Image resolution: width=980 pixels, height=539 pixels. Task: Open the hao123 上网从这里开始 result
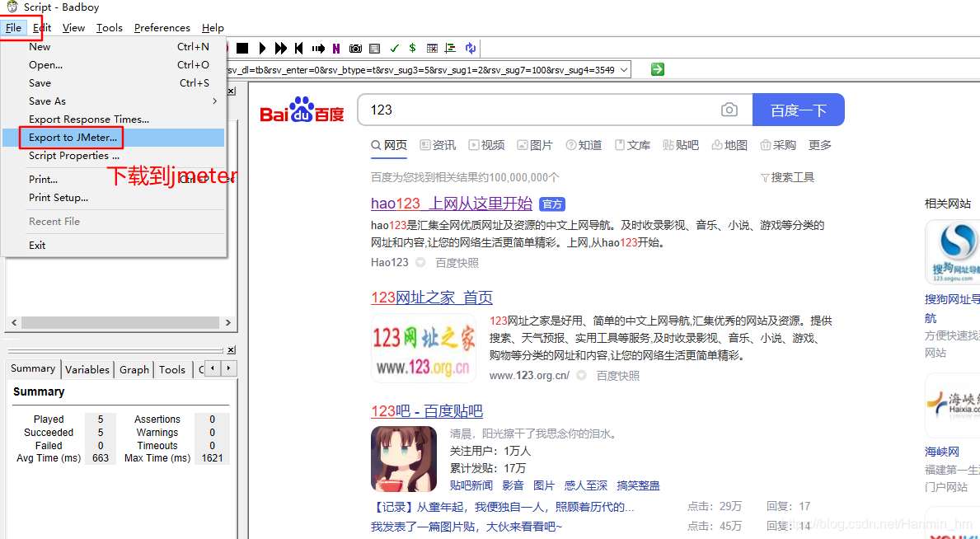[451, 204]
